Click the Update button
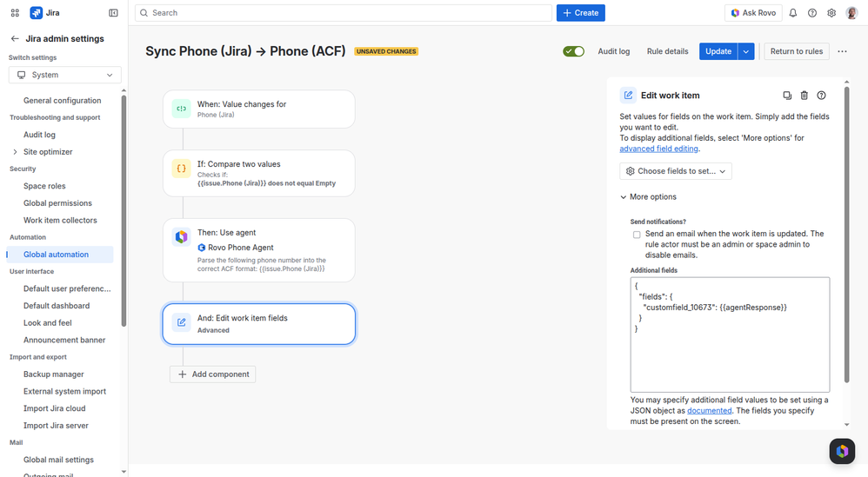 (x=718, y=51)
